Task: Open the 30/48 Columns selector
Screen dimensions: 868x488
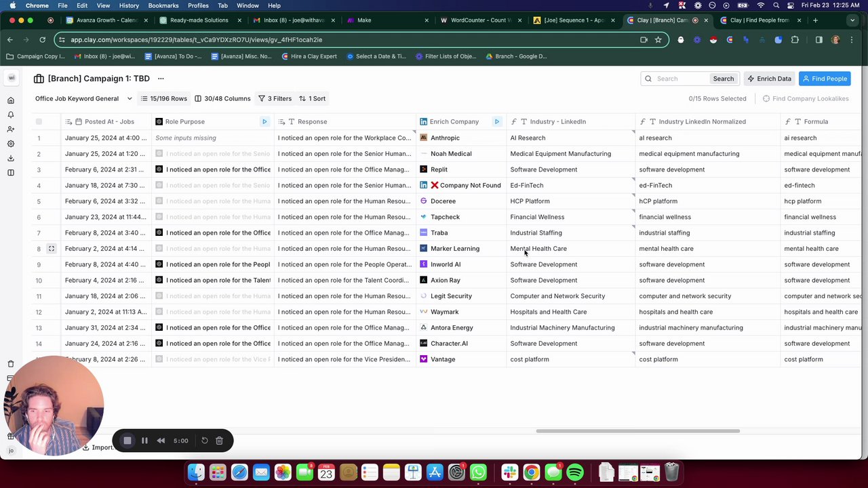Action: click(x=222, y=98)
